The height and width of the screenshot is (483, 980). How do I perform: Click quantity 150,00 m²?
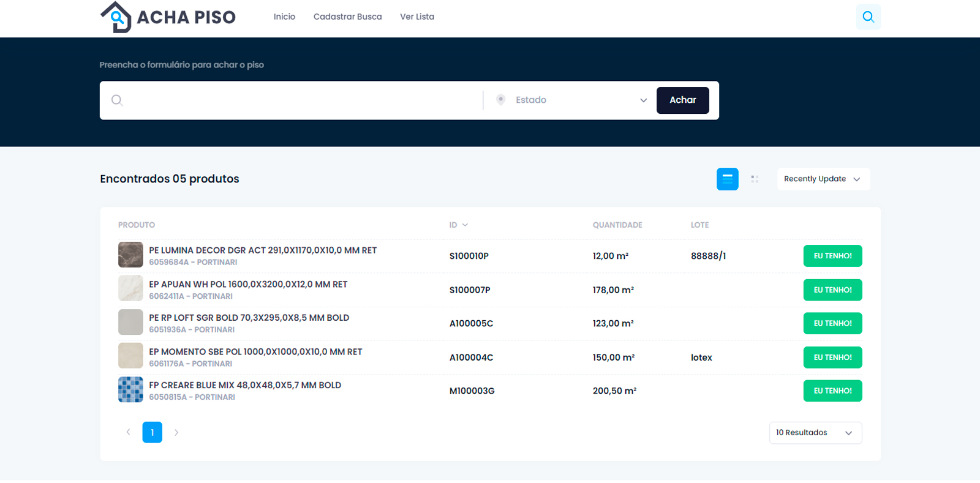pyautogui.click(x=614, y=357)
